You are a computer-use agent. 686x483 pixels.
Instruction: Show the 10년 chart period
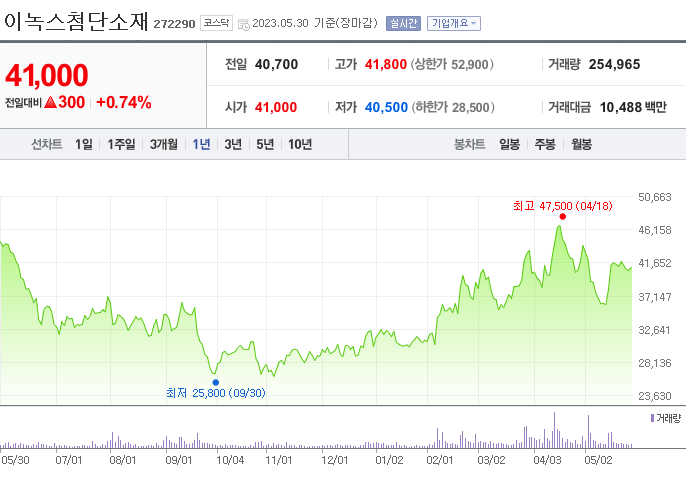[300, 144]
